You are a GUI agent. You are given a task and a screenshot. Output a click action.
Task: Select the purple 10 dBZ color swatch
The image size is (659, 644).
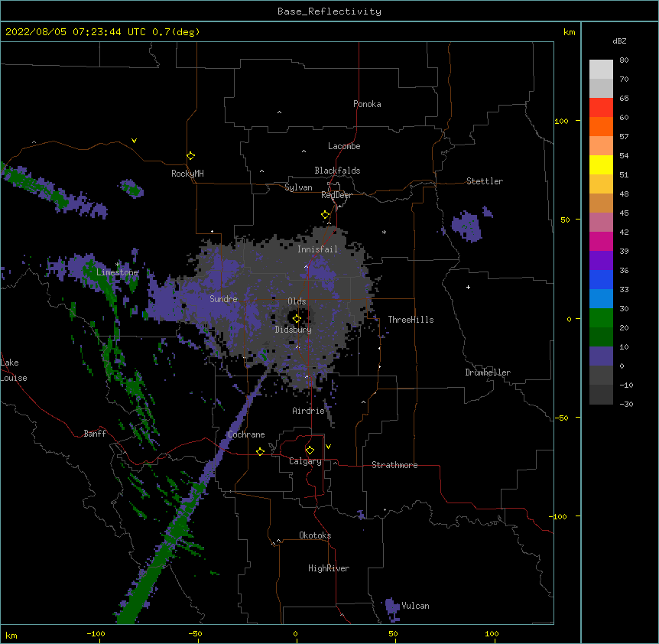[601, 356]
